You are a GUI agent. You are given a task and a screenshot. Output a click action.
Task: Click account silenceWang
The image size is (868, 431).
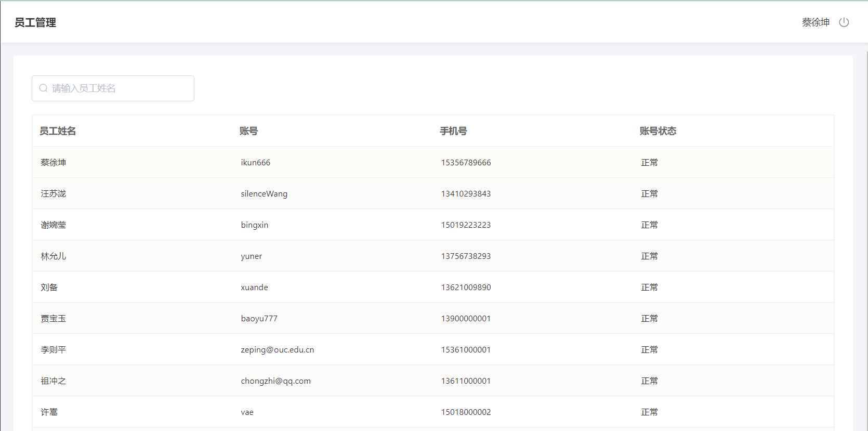pos(264,194)
